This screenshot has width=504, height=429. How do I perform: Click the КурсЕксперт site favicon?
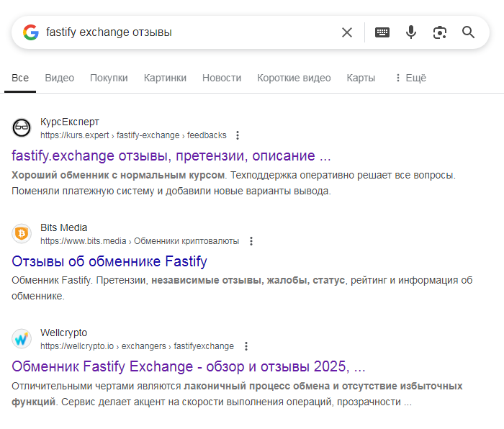[x=22, y=128]
